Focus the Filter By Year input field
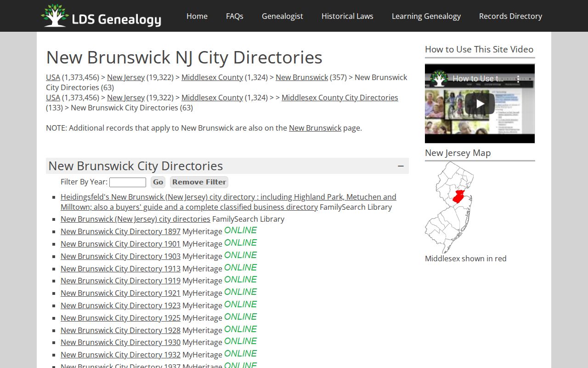Viewport: 588px width, 368px height. [x=128, y=182]
